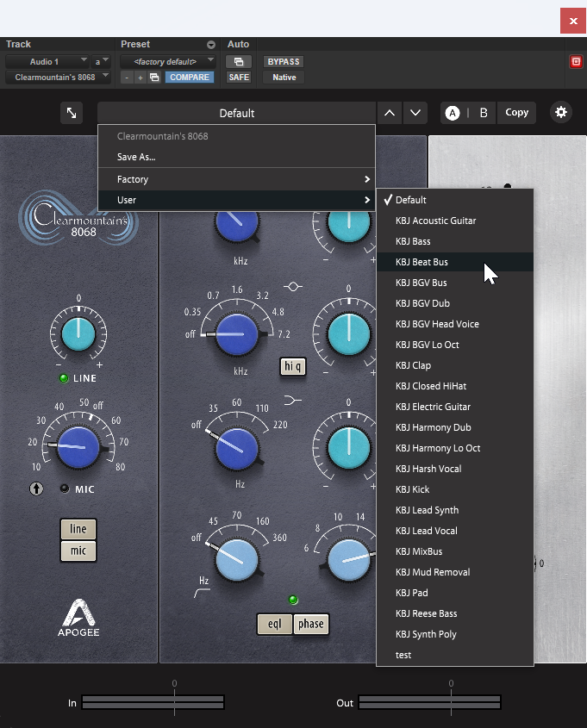
Task: Select the KBJ Clap preset
Action: [x=454, y=365]
